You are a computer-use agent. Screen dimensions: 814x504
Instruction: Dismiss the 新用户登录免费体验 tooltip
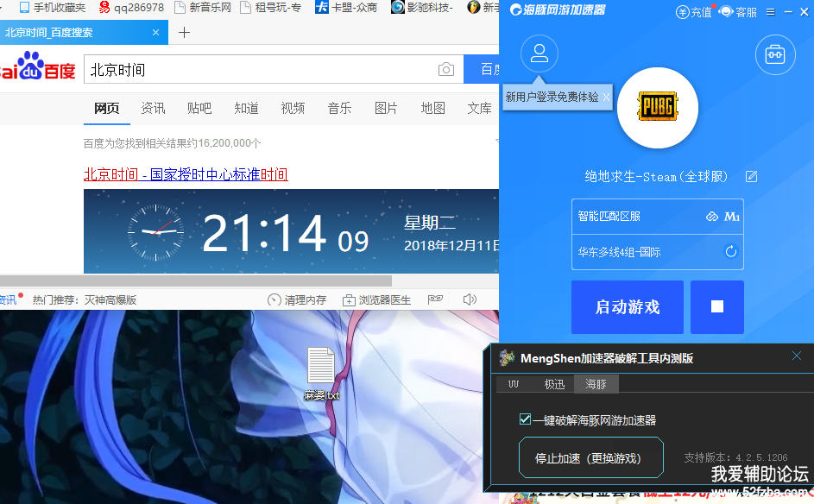pyautogui.click(x=606, y=97)
